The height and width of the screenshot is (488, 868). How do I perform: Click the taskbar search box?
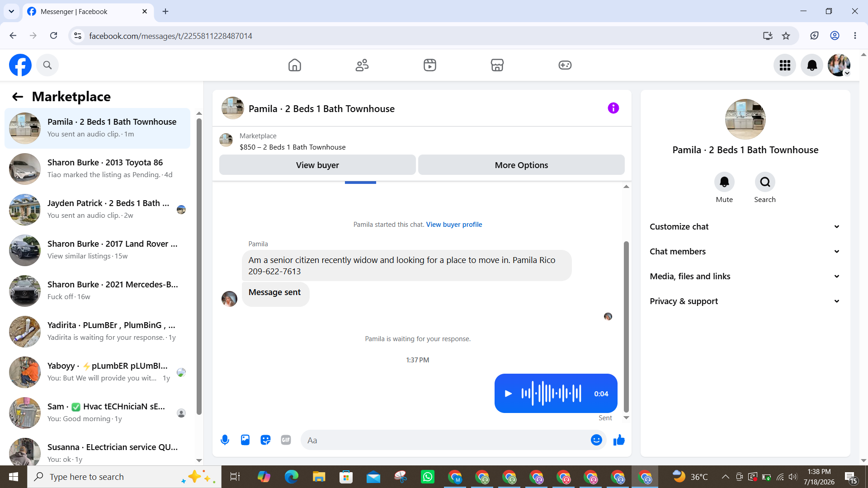click(124, 477)
